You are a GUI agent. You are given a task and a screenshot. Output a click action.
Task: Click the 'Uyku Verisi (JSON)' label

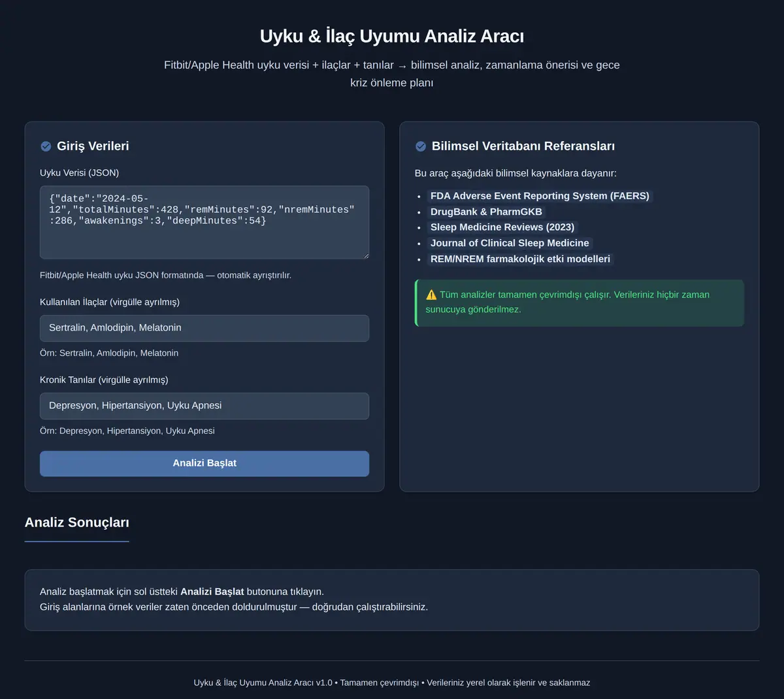[x=79, y=173]
